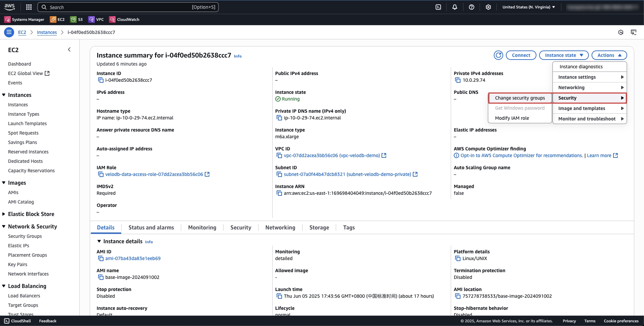Open the velodb-data-access-role IAM link

157,174
